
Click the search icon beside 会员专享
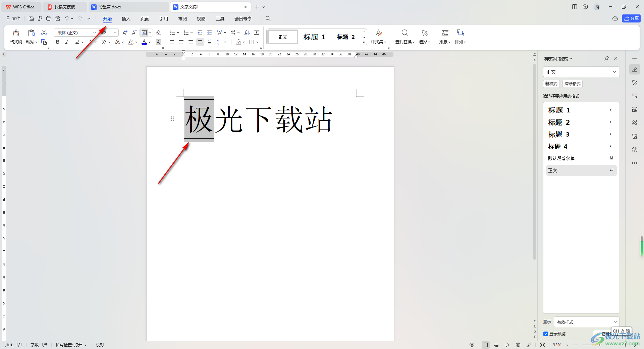pos(268,18)
